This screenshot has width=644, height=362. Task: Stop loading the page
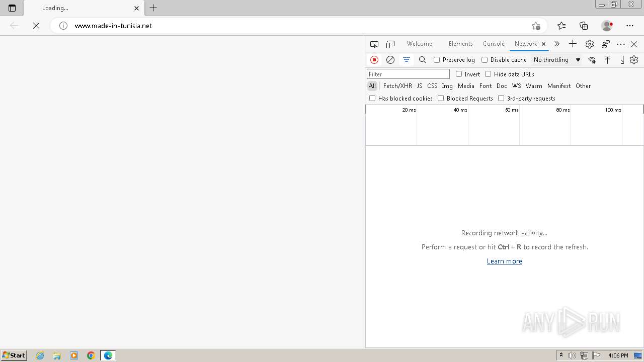[x=36, y=26]
